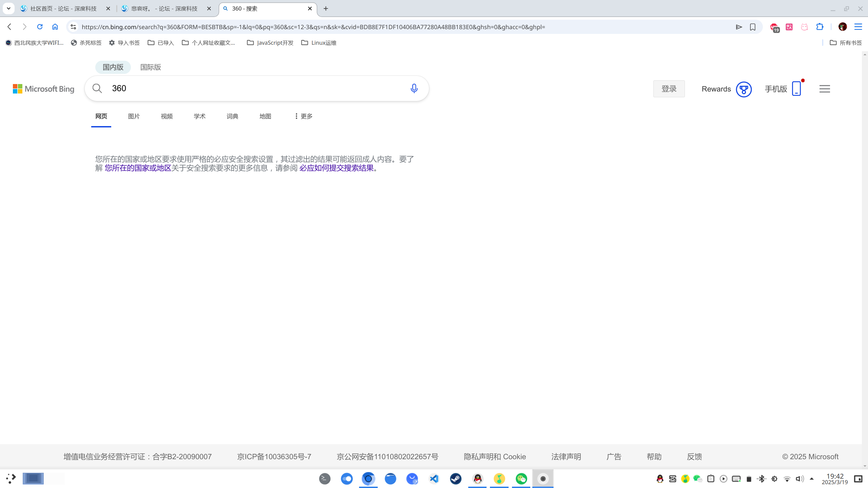Select the 地图 search tab
This screenshot has height=488, width=868.
pyautogui.click(x=265, y=116)
